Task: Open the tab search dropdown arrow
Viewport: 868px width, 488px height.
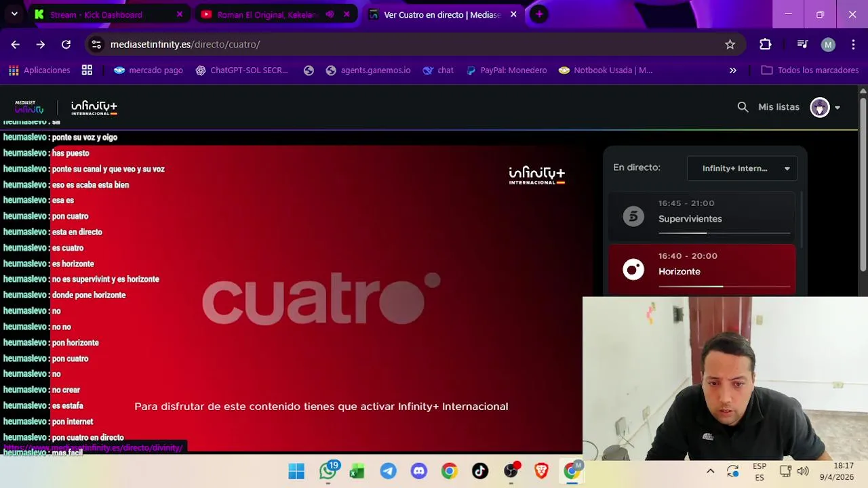Action: click(14, 14)
